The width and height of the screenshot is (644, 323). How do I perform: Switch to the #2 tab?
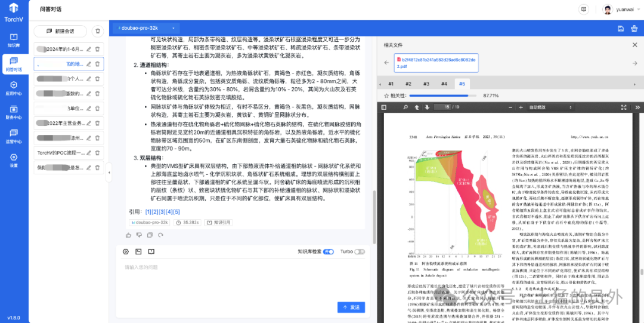(408, 84)
